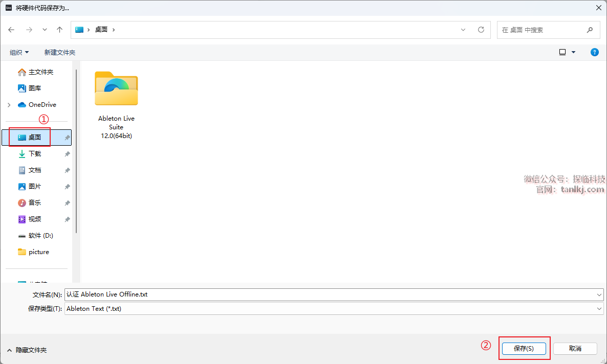Open the 下载 folder in sidebar

(x=35, y=154)
